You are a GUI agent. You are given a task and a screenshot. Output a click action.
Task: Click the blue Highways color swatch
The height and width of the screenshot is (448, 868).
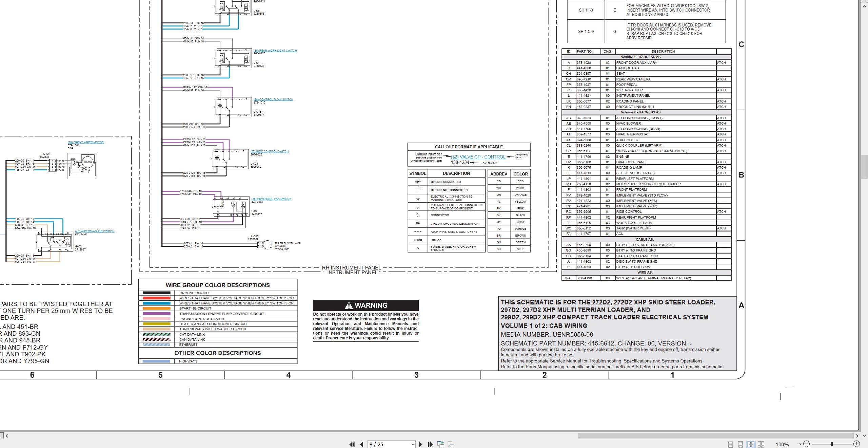click(x=156, y=361)
